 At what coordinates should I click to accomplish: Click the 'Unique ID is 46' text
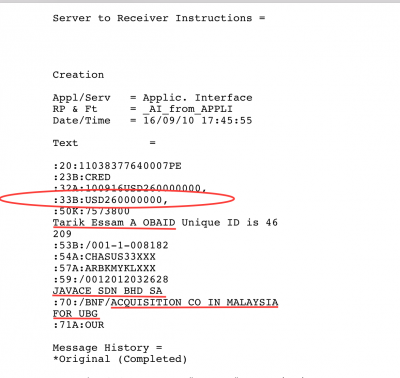coord(230,223)
